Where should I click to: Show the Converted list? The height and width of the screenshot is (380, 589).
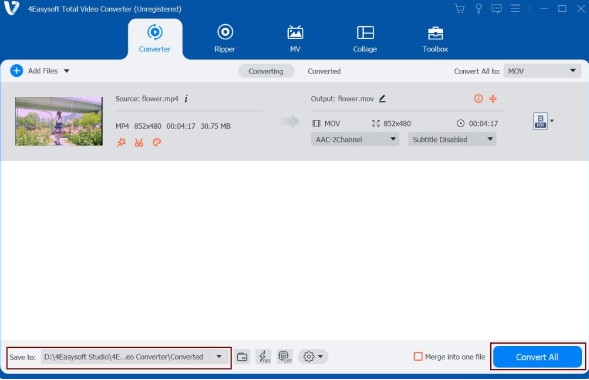(x=324, y=71)
